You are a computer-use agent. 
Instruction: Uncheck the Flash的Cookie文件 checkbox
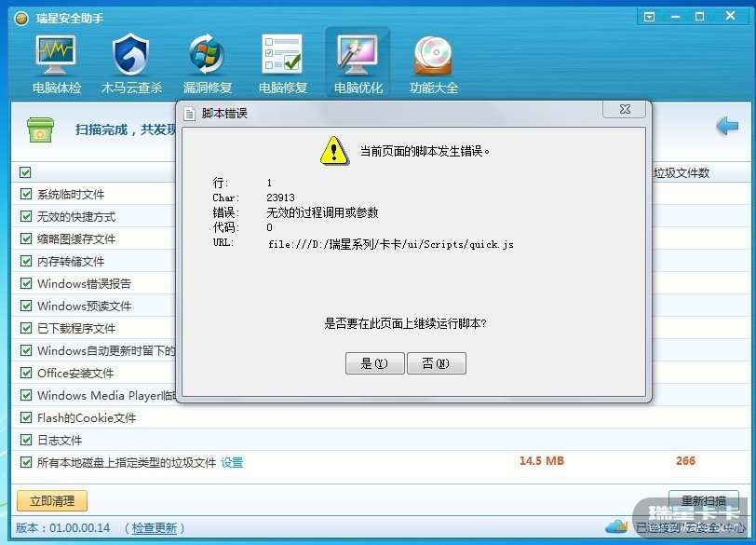point(26,417)
